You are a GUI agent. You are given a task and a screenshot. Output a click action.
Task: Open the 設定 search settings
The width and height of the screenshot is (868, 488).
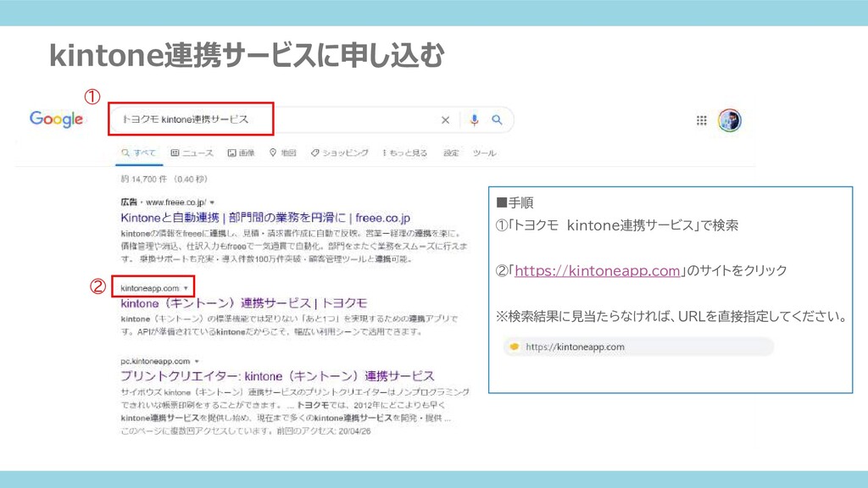[x=451, y=152]
